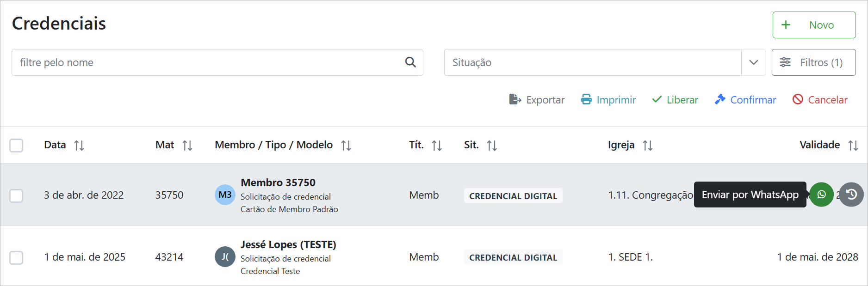Click the Liberar action

[675, 100]
